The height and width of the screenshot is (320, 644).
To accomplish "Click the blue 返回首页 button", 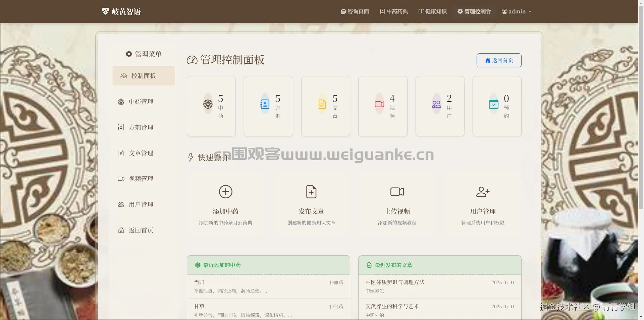I will 499,60.
